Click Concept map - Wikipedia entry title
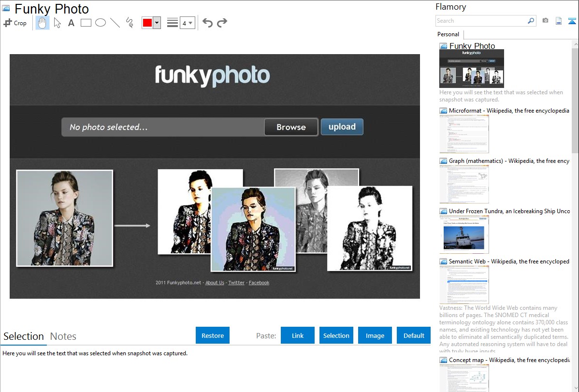579x392 pixels. tap(509, 360)
